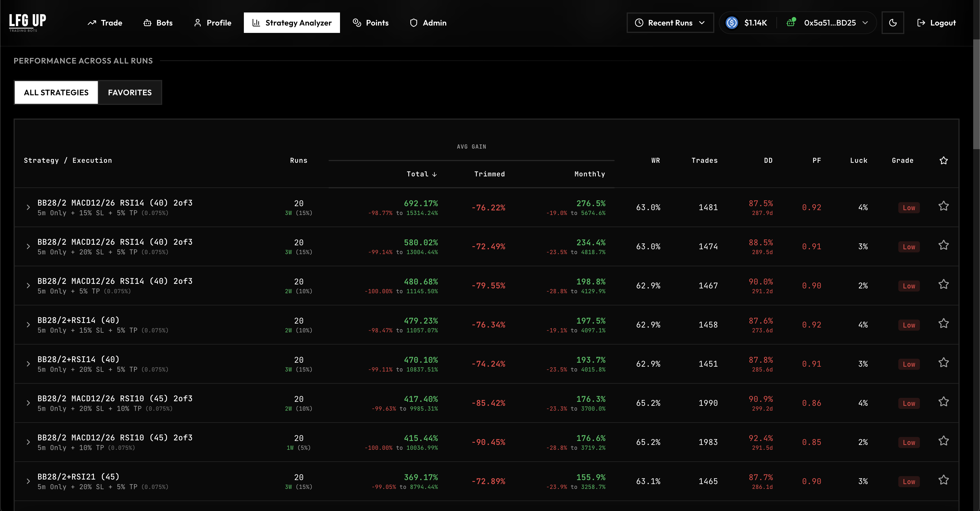Click the -76.22% trimmed value
The width and height of the screenshot is (980, 511).
tap(489, 208)
